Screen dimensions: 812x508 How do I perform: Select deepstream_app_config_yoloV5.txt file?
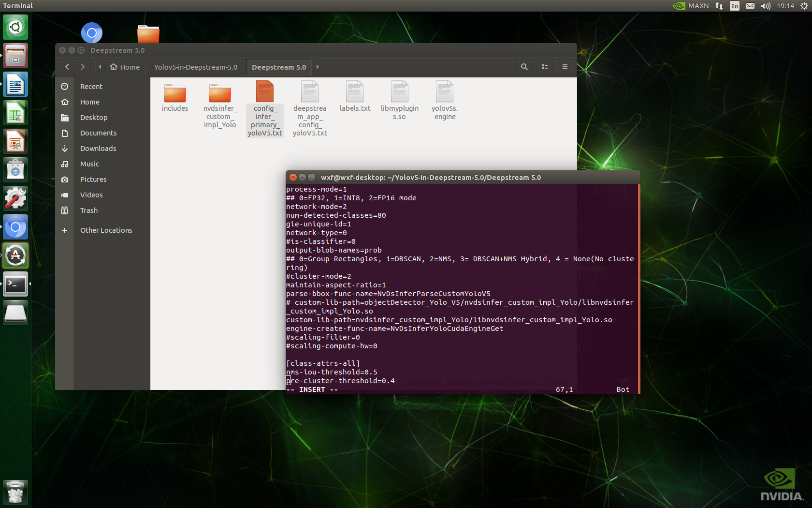pyautogui.click(x=310, y=109)
